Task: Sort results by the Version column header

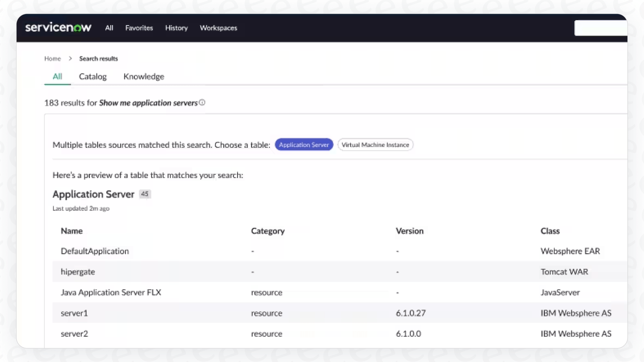Action: click(x=409, y=231)
